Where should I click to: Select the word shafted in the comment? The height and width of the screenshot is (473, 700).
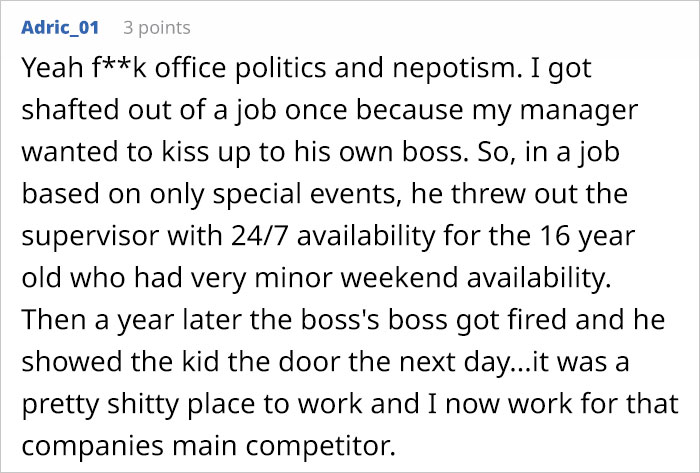coord(70,109)
